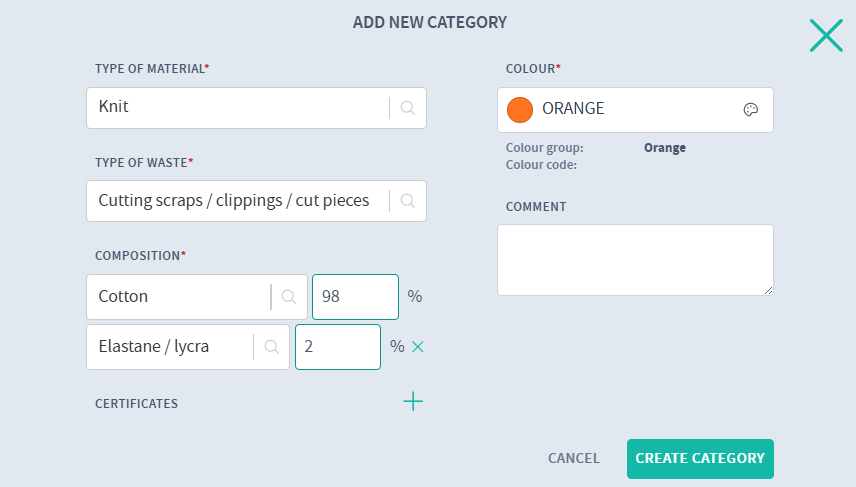Click the Comment box resize handle
This screenshot has width=856, height=487.
[x=769, y=291]
